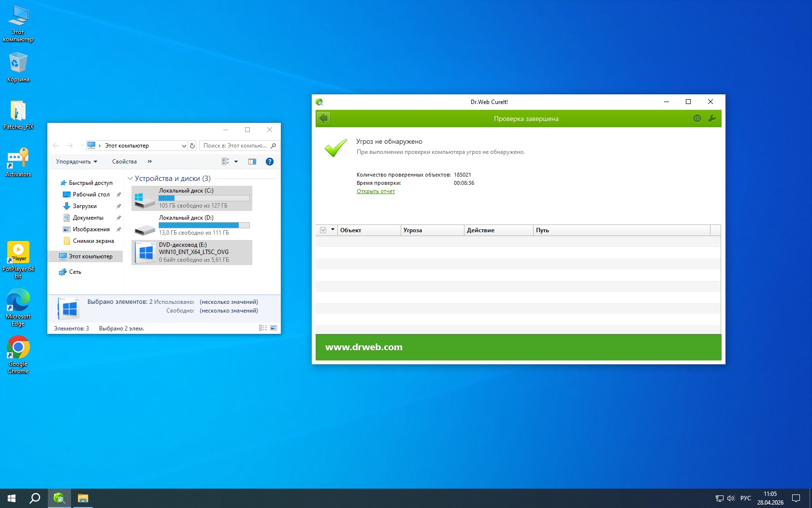Open the Открыть отчет report link
The width and height of the screenshot is (812, 508).
tap(376, 192)
